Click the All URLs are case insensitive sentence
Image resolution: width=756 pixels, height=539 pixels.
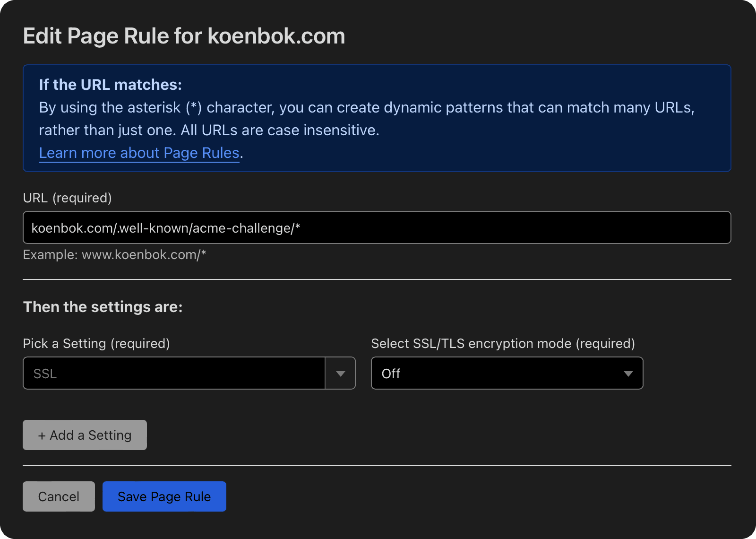point(280,130)
